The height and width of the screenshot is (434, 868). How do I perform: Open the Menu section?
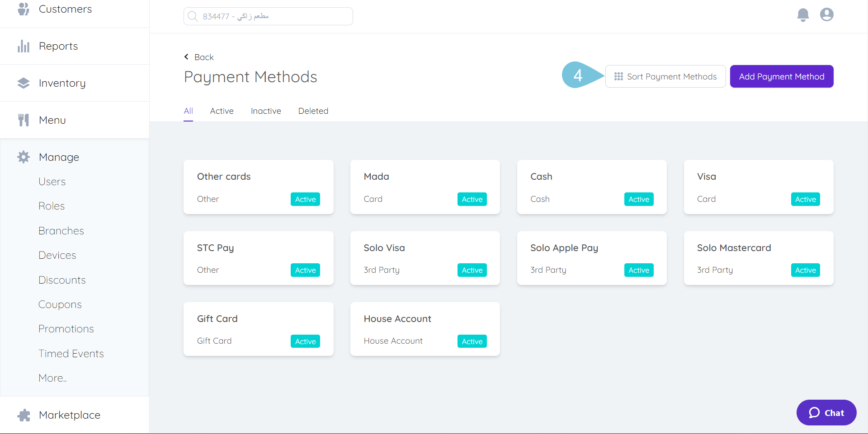pos(52,120)
